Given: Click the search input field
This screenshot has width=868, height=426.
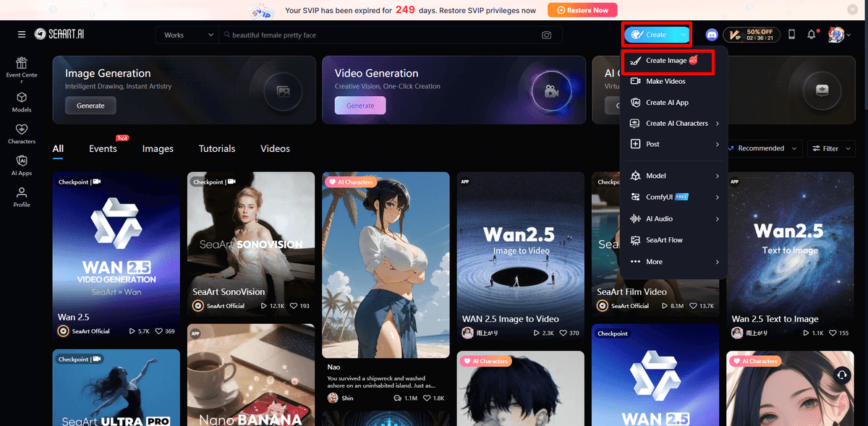Looking at the screenshot, I should (x=383, y=35).
